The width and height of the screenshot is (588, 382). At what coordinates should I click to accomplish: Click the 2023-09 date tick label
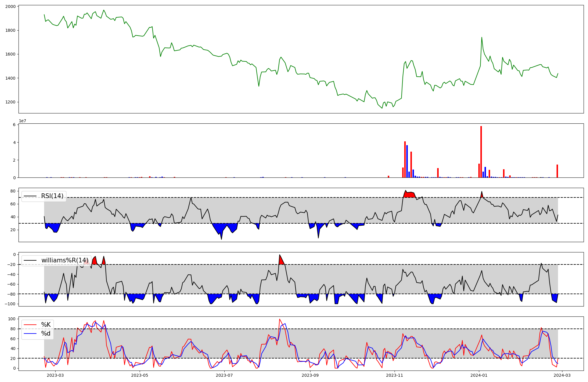pos(310,375)
